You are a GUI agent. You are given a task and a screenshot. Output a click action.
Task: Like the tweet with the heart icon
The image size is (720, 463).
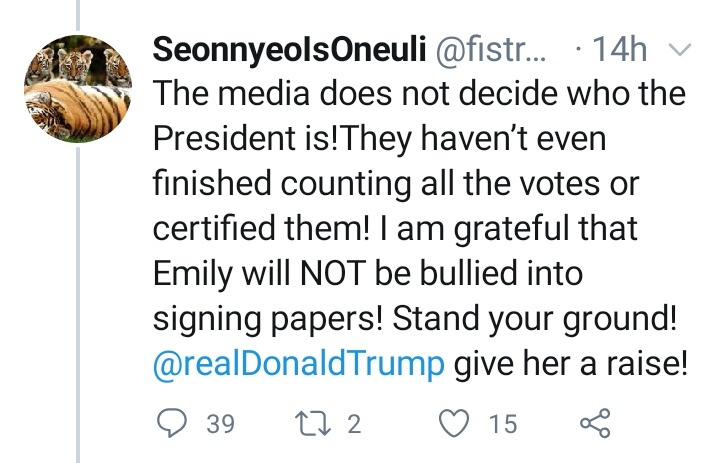click(x=454, y=423)
